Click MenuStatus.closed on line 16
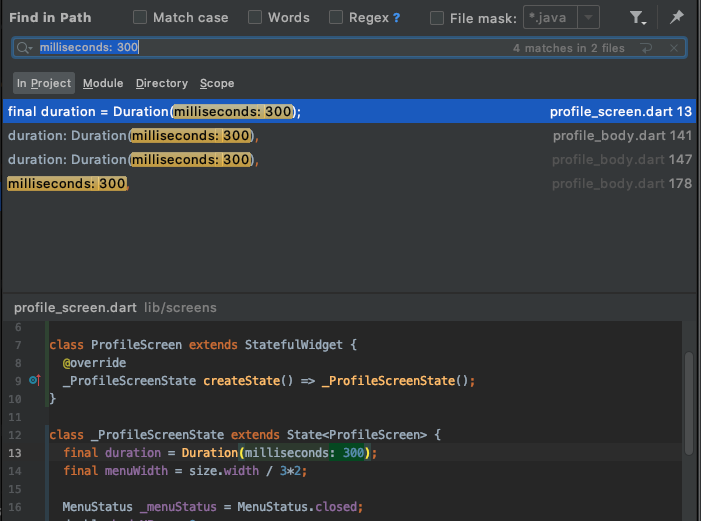This screenshot has width=701, height=521. pyautogui.click(x=297, y=507)
